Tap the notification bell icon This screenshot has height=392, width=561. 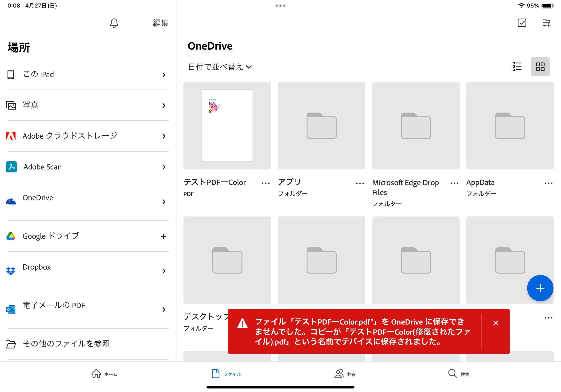pos(114,23)
